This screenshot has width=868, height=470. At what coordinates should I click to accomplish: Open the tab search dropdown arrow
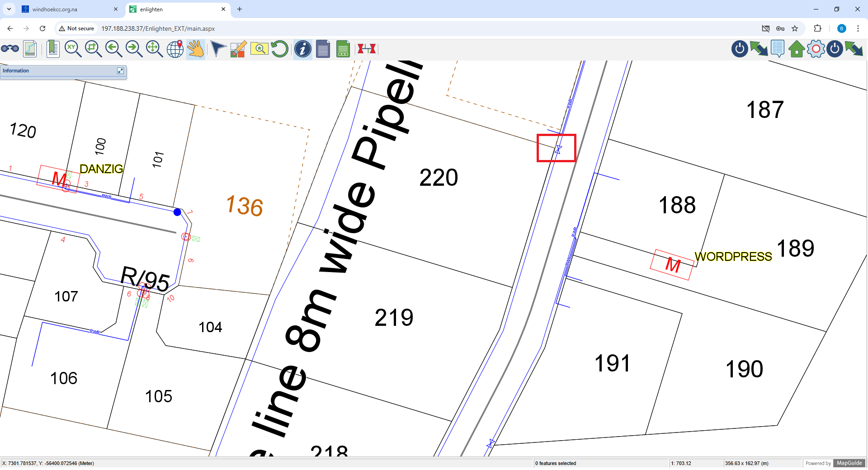tap(9, 9)
